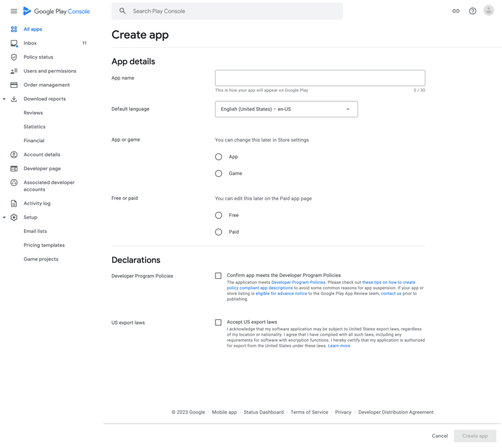
Task: Open Inbox in the sidebar
Action: pyautogui.click(x=30, y=43)
